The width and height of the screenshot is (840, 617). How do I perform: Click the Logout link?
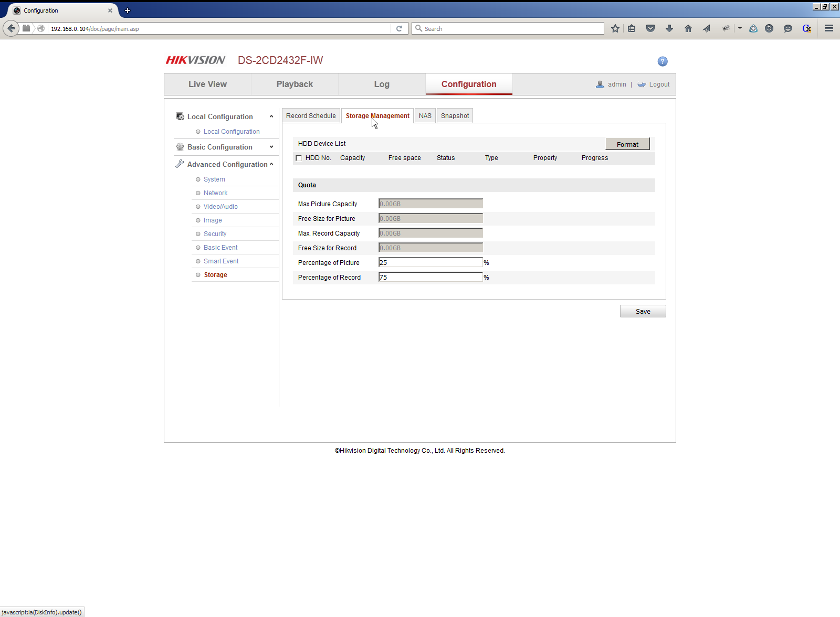click(x=659, y=84)
